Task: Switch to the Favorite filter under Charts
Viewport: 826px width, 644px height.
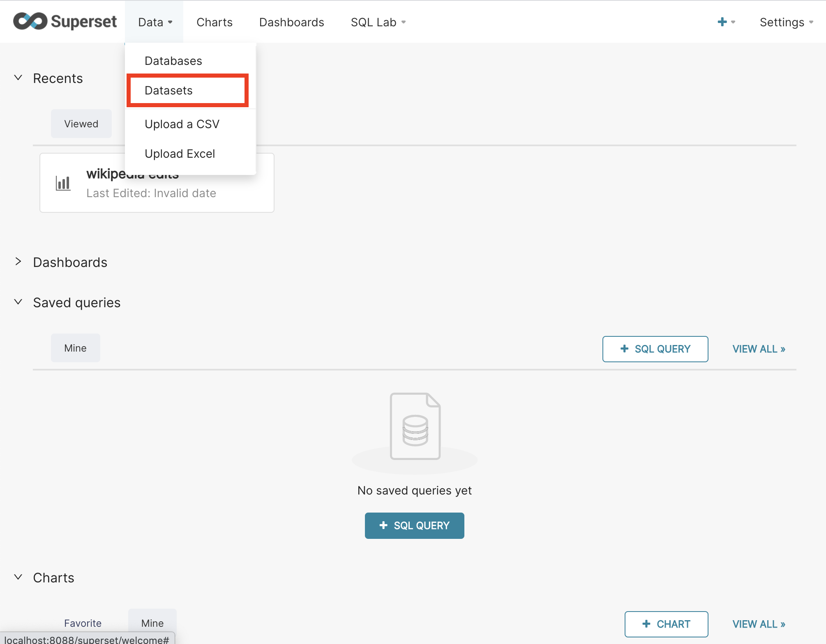Action: coord(82,623)
